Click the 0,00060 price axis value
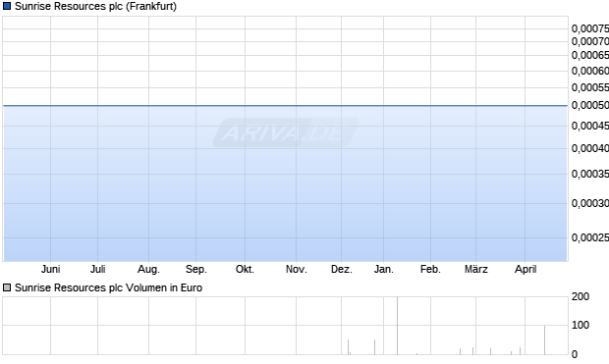 click(590, 71)
